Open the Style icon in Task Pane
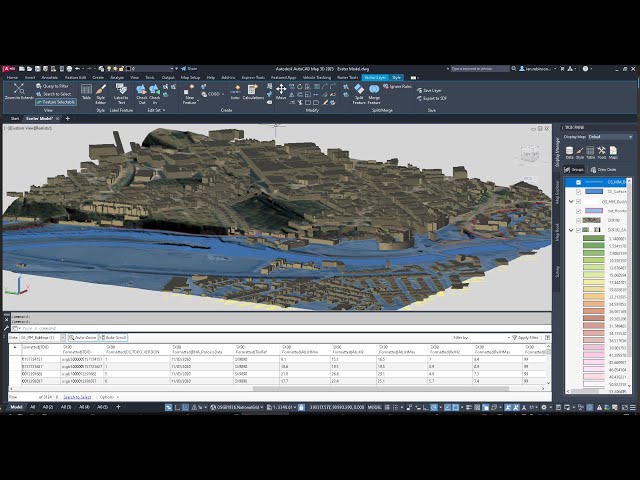 click(x=580, y=153)
